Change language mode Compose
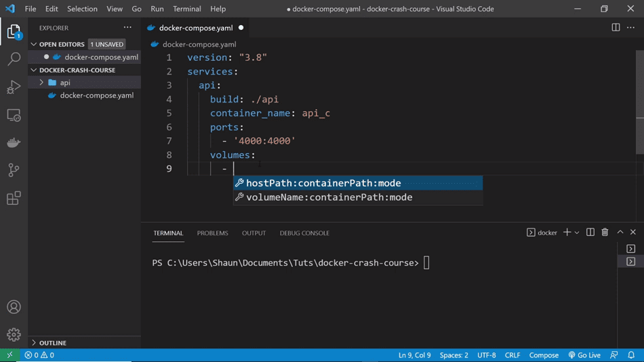644x362 pixels. [x=544, y=355]
